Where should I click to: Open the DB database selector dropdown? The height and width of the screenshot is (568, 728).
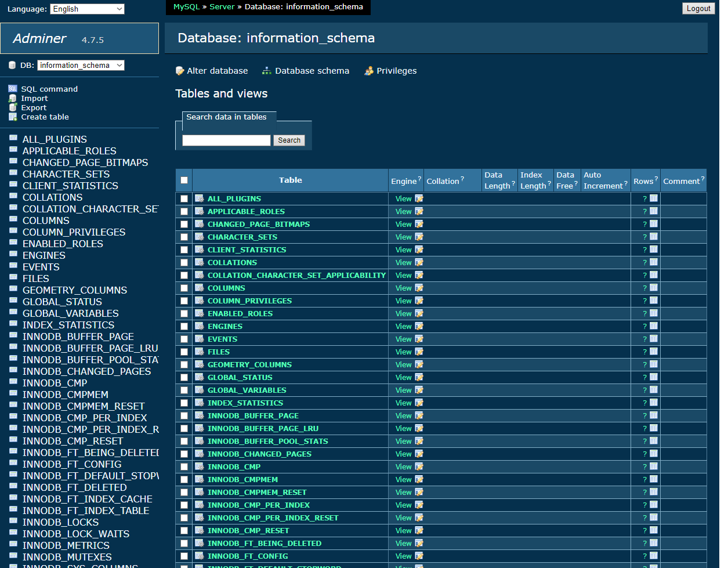click(x=80, y=65)
